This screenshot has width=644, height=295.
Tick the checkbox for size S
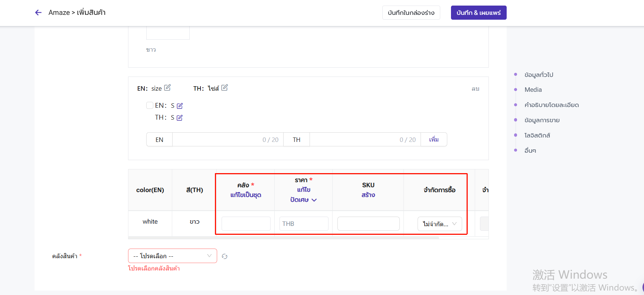tap(150, 106)
